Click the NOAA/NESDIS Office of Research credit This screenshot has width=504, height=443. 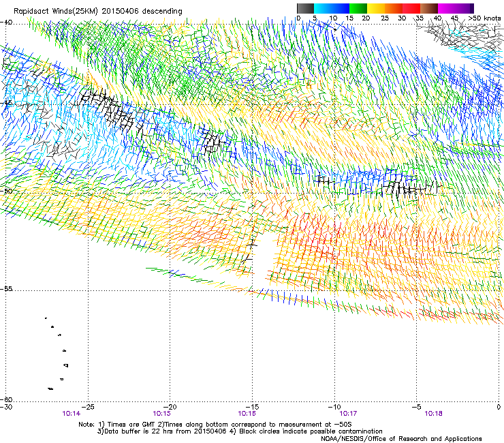coord(401,439)
